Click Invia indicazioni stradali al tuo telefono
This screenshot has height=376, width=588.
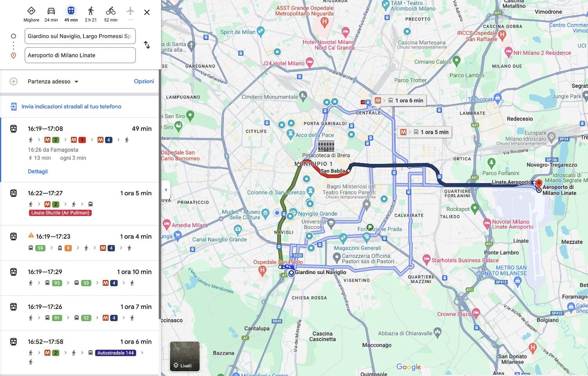pyautogui.click(x=71, y=106)
